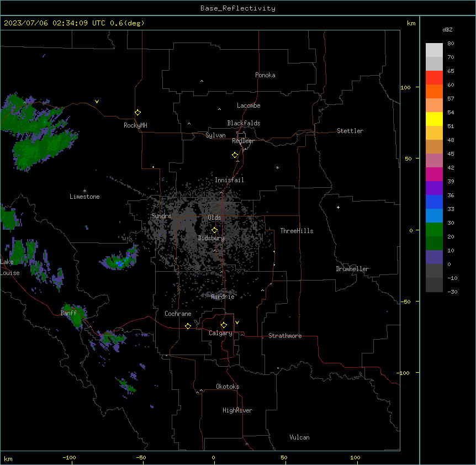Click the 0 tick on the right km axis
The width and height of the screenshot is (476, 465).
[411, 230]
